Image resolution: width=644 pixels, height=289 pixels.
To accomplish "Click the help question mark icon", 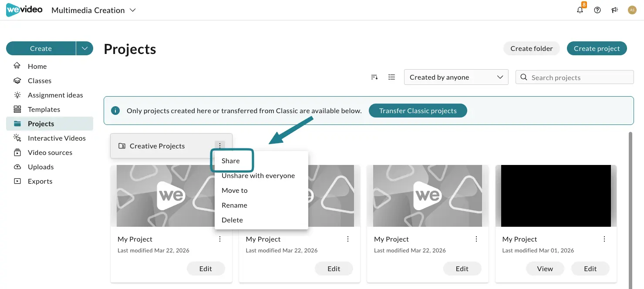I will click(x=597, y=10).
